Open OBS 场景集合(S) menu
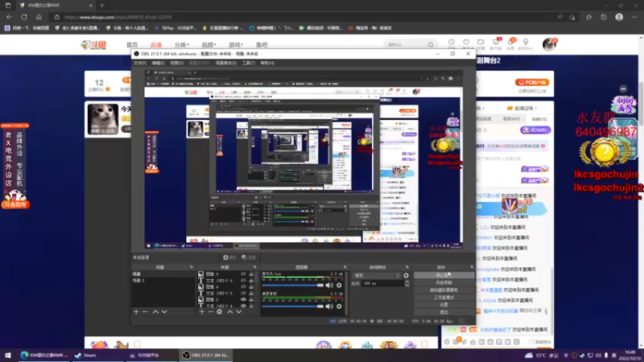 pos(226,63)
